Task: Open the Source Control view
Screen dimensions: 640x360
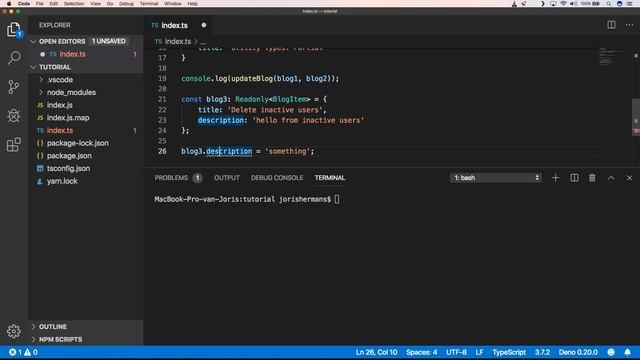Action: [13, 87]
